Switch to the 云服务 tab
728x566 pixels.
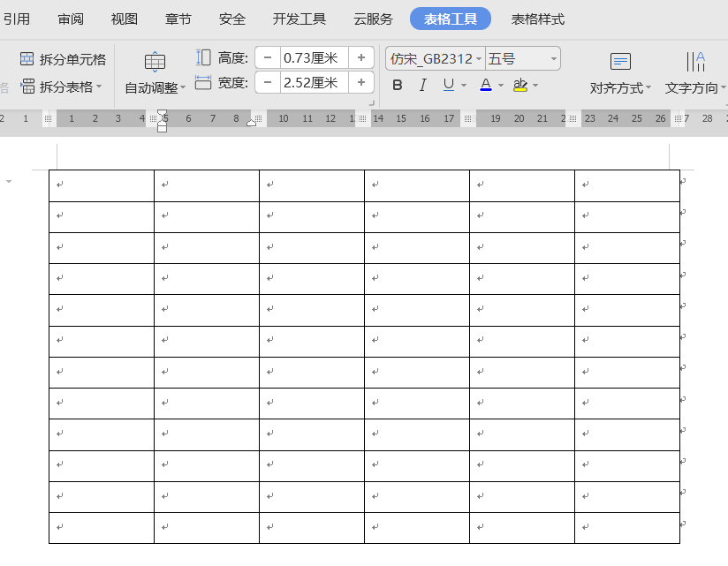pyautogui.click(x=374, y=19)
